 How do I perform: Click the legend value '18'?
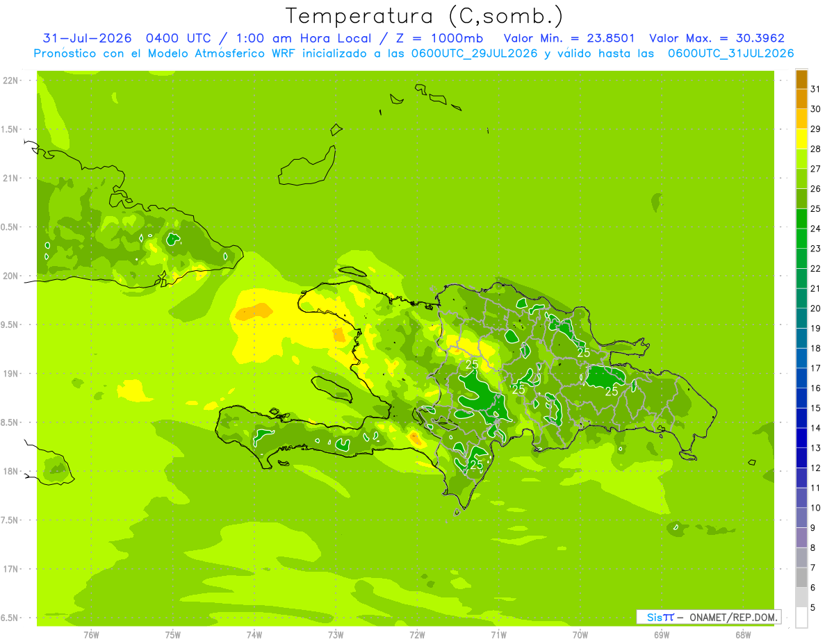click(815, 348)
